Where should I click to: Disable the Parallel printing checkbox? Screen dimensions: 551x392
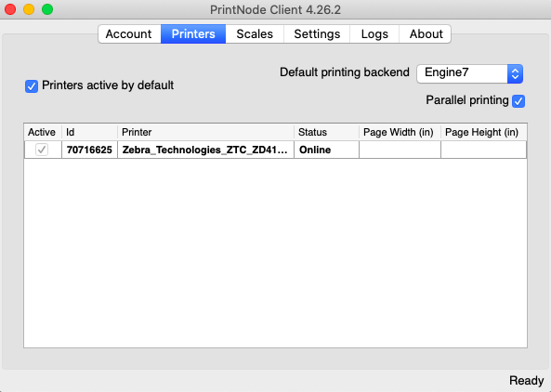click(x=518, y=101)
